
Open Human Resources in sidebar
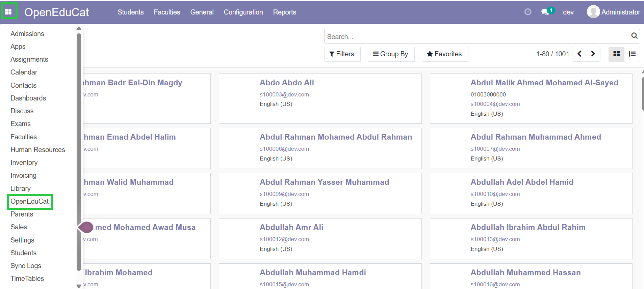pos(37,150)
